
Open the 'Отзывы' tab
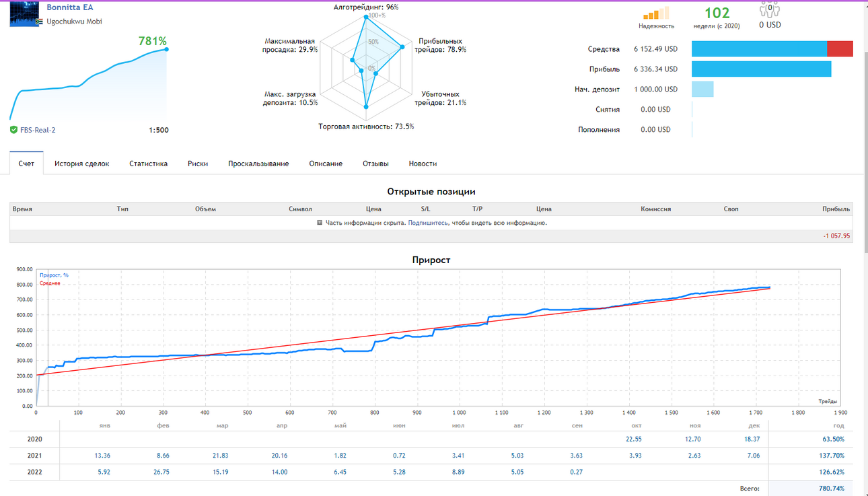point(375,164)
